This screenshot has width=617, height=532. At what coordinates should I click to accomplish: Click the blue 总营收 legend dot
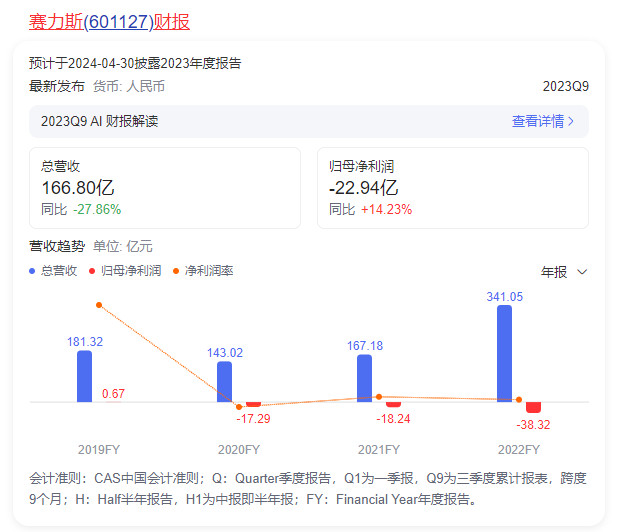click(32, 271)
